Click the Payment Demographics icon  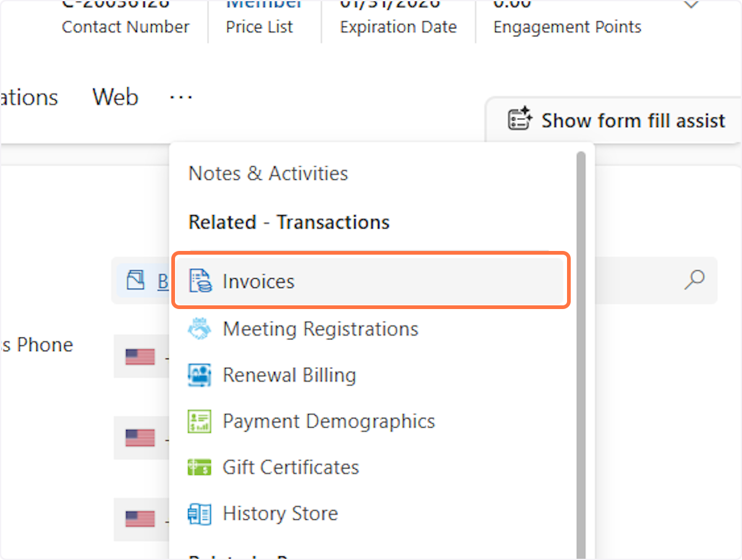coord(200,422)
